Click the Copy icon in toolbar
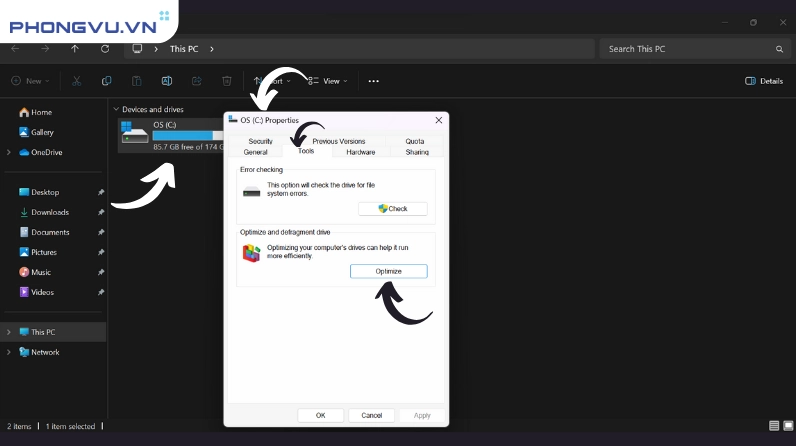 click(106, 81)
